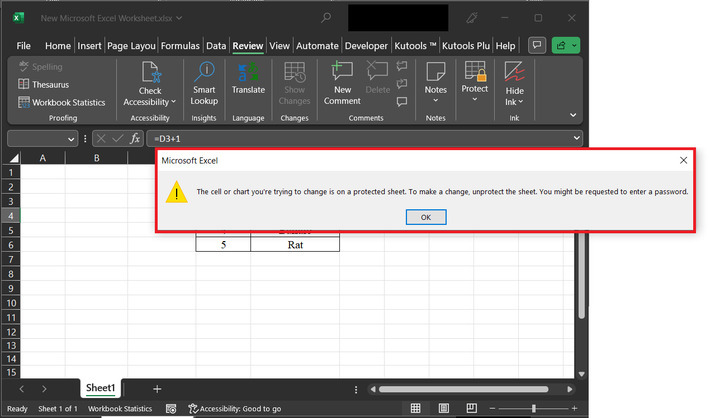The height and width of the screenshot is (418, 715).
Task: Click the Insert Function fx button
Action: [x=135, y=139]
